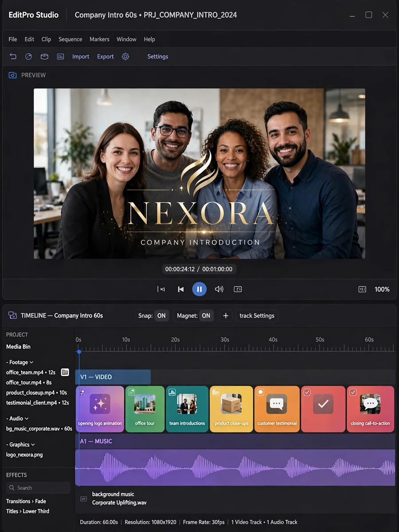Select the office tour clip thumbnail
399x532 pixels.
145,404
